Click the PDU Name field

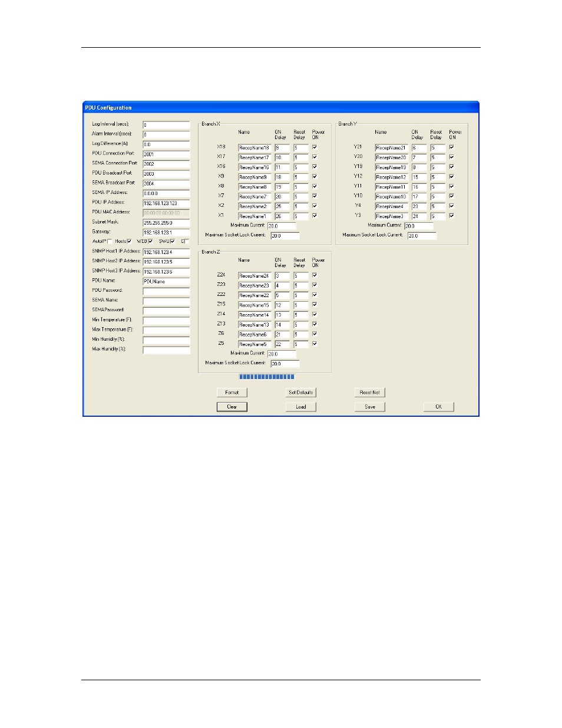166,282
